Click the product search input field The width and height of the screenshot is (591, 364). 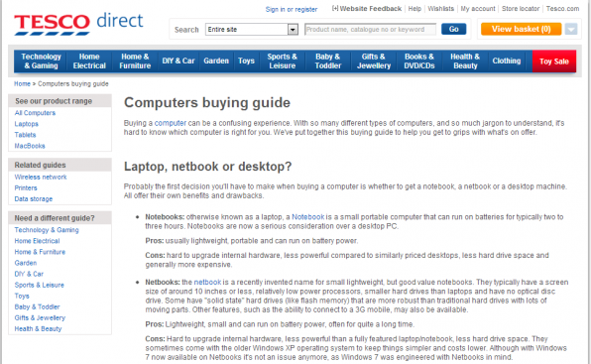click(x=370, y=30)
